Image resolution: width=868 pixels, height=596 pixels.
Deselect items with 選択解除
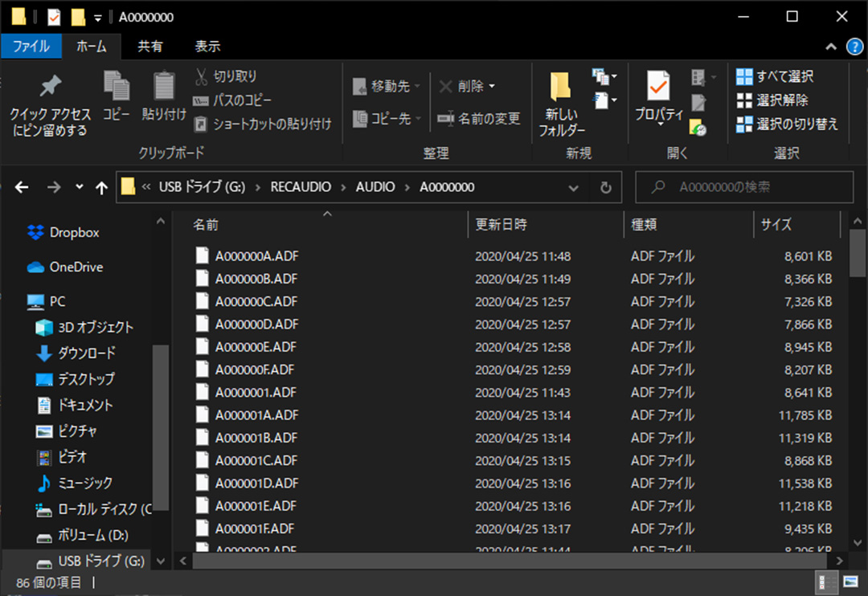click(x=772, y=100)
